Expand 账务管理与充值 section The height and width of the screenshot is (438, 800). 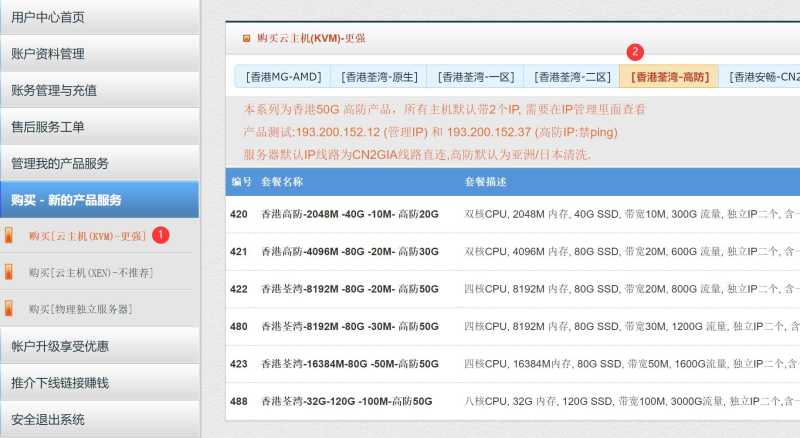pyautogui.click(x=54, y=90)
